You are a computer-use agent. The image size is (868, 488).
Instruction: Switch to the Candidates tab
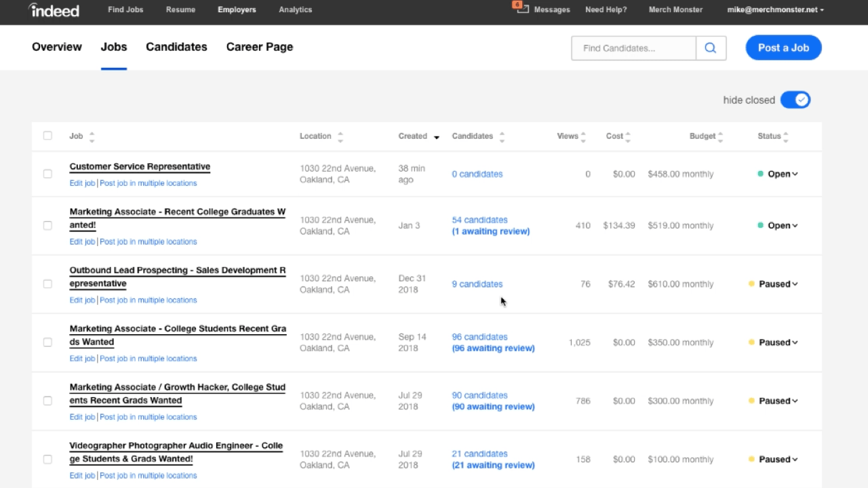point(176,47)
